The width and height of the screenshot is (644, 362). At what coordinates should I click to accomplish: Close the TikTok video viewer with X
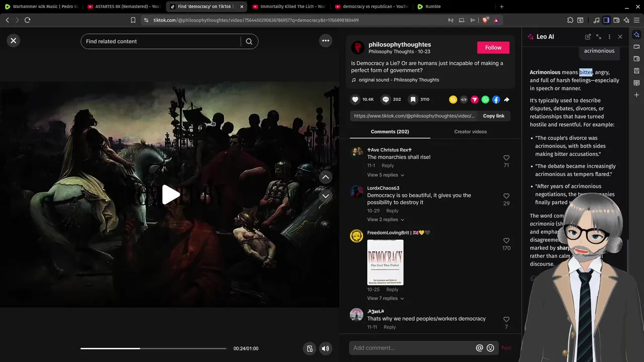tap(14, 41)
